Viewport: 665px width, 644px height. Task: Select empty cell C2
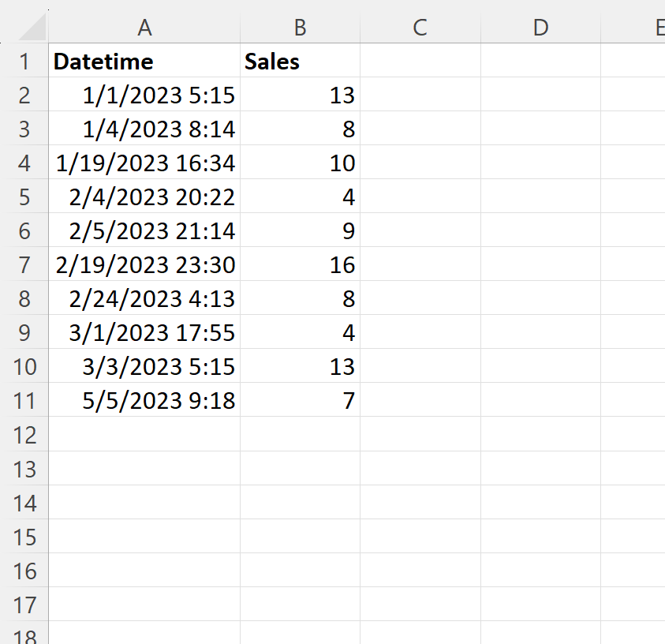[420, 95]
